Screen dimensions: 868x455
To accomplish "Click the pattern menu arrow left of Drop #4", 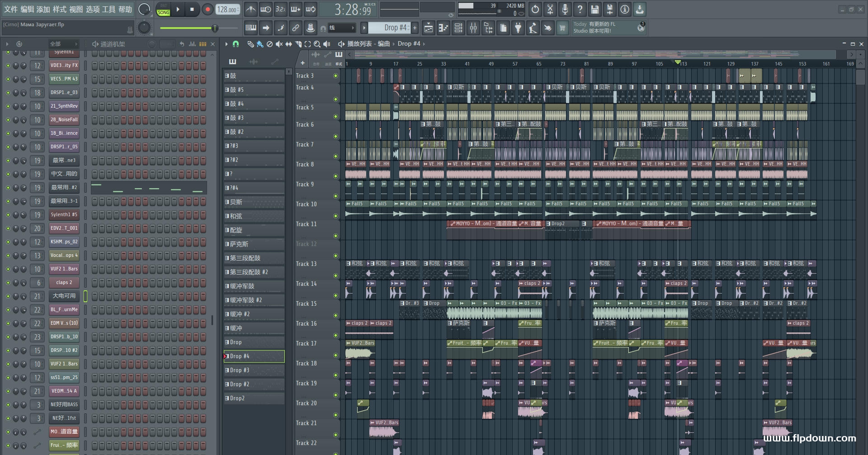I will coord(364,28).
